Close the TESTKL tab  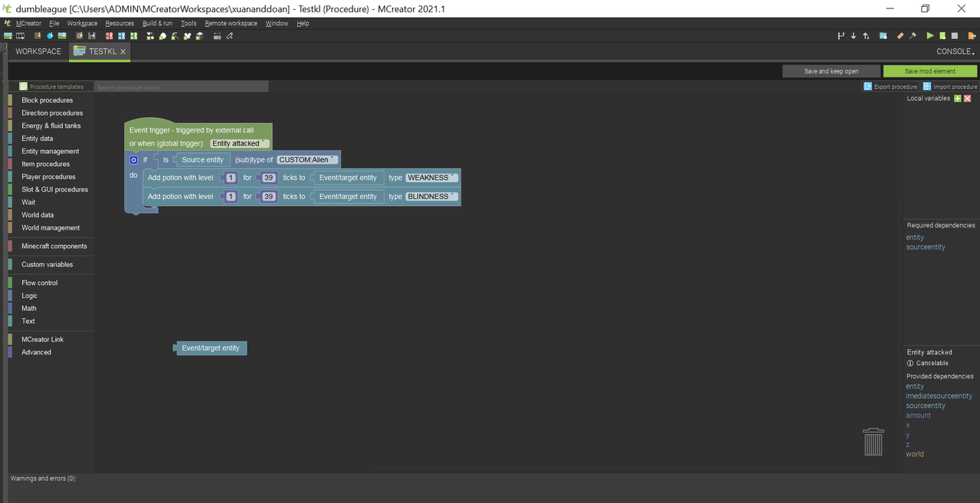tap(123, 51)
